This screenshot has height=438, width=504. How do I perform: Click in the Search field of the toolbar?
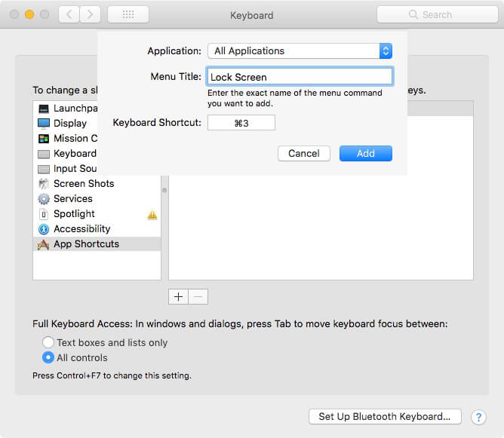tap(437, 14)
